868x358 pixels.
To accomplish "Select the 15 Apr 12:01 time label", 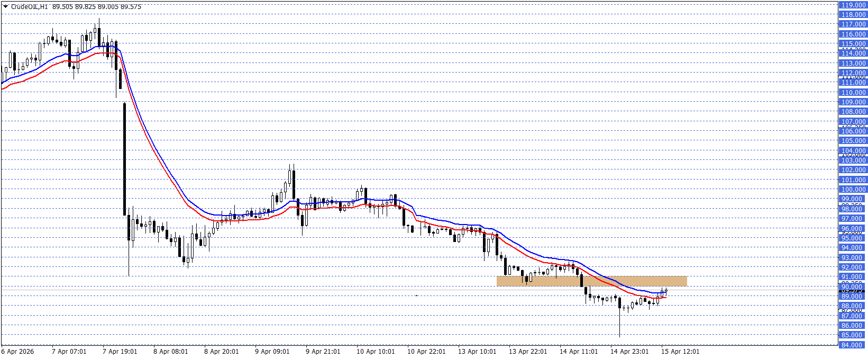I will (680, 352).
